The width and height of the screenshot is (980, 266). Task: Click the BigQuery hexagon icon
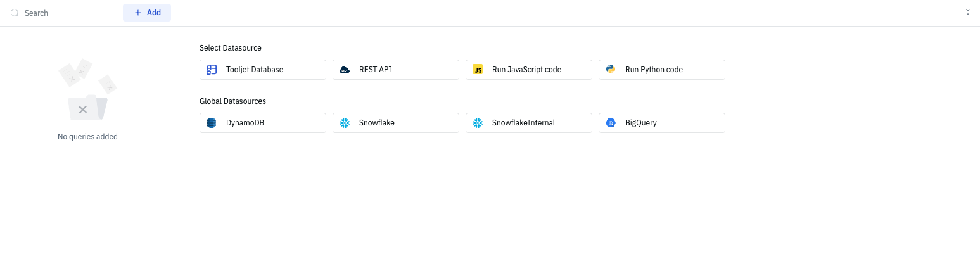(611, 123)
